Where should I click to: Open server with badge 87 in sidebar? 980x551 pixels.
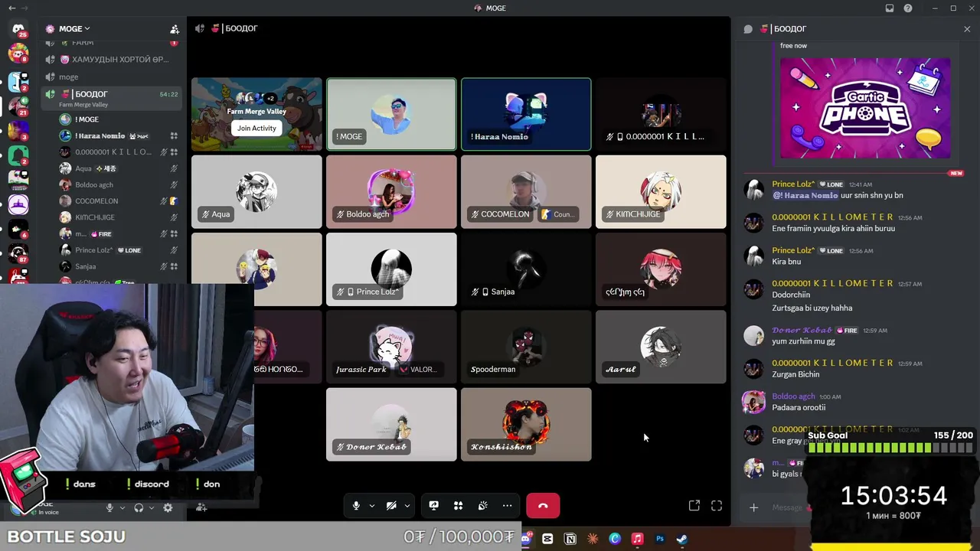tap(18, 253)
